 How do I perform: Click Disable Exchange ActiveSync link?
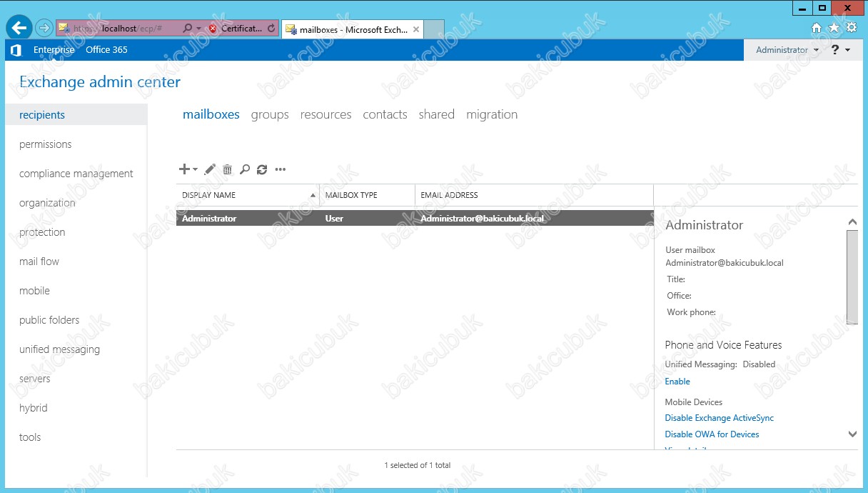pos(720,418)
